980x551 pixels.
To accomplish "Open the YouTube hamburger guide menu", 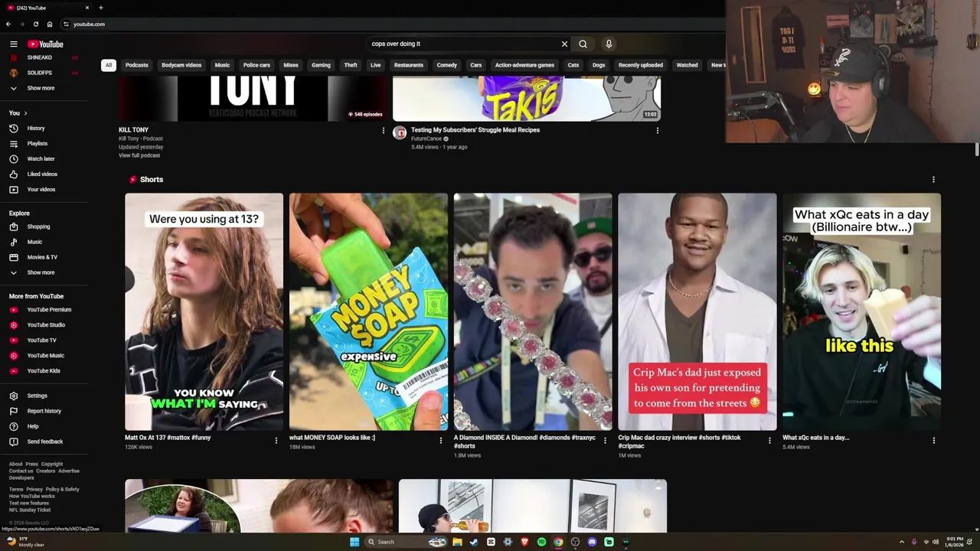I will (x=13, y=44).
